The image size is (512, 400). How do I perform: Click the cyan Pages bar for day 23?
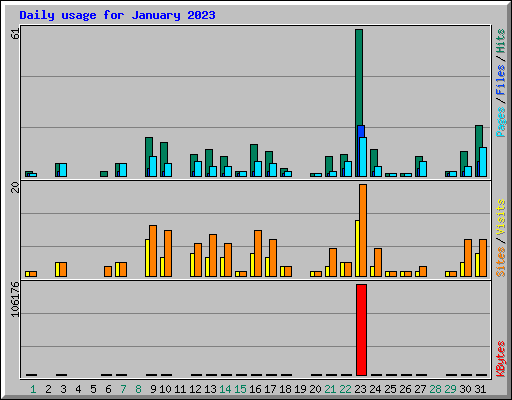(363, 157)
